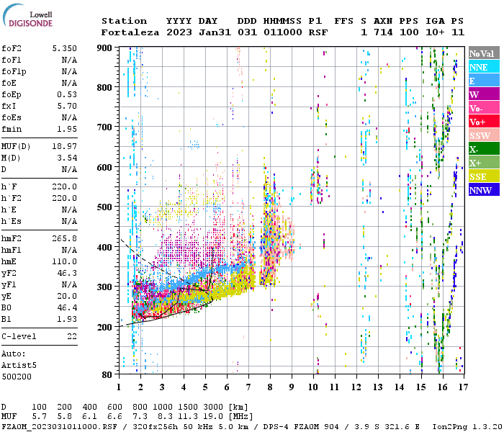This screenshot has width=504, height=432.
Task: Click the MUF value 19.0 in table
Action: click(213, 417)
